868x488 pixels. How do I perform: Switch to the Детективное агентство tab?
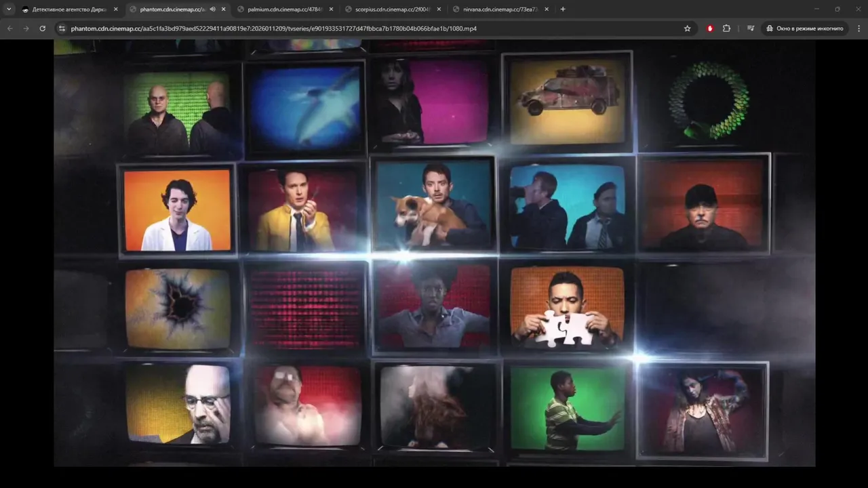(70, 9)
